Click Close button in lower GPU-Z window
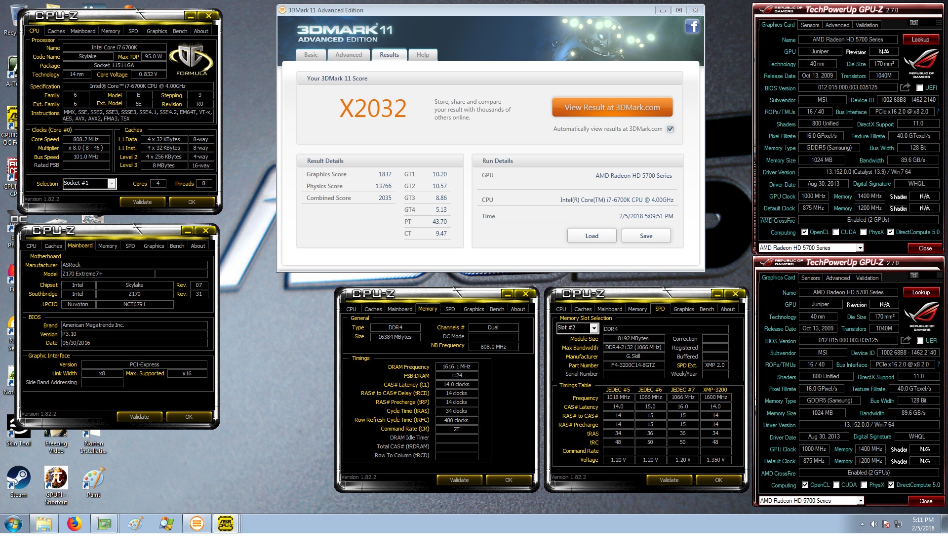Screen dimensions: 948x560 point(926,501)
